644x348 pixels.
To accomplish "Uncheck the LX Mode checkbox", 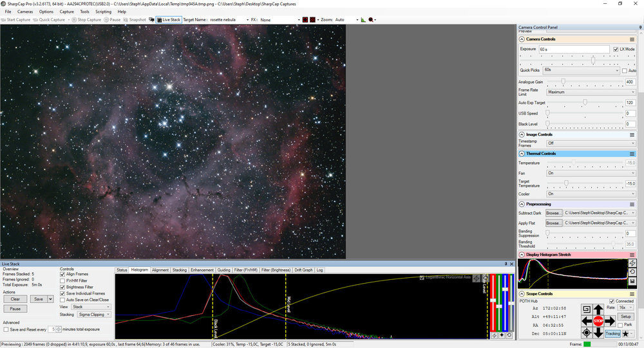I will 616,50.
